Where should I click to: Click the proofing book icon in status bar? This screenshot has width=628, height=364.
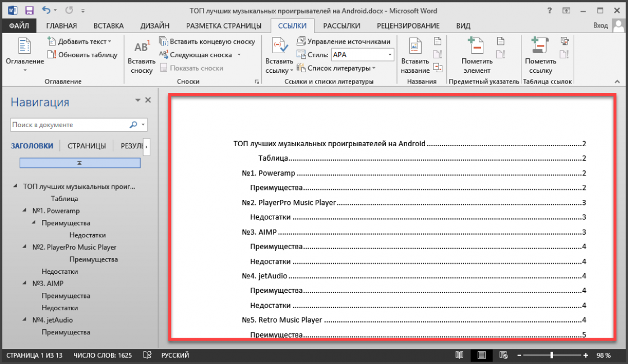(x=147, y=355)
